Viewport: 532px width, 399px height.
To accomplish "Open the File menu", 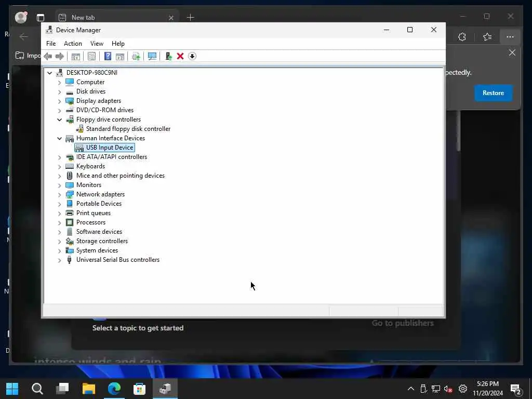I will (x=51, y=44).
